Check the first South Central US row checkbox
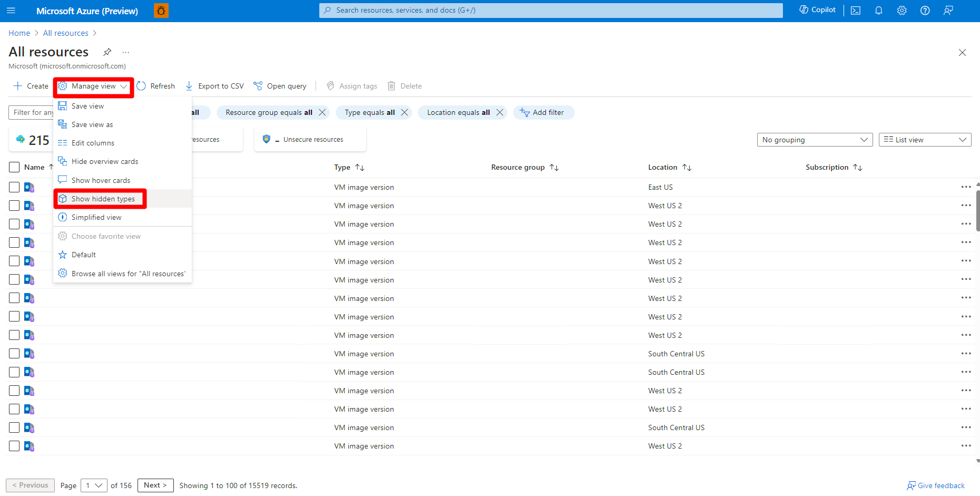The width and height of the screenshot is (980, 496). click(14, 354)
